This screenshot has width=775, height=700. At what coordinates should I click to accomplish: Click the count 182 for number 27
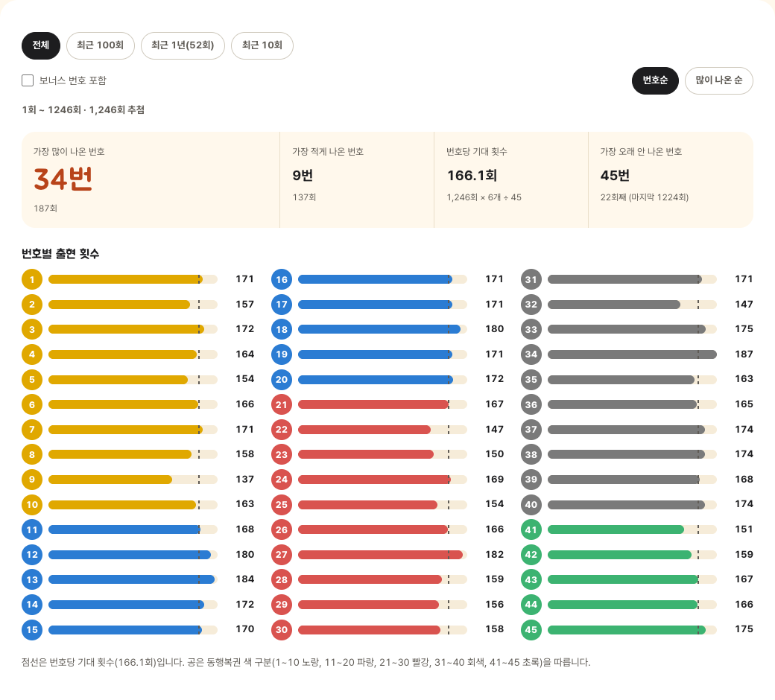coord(494,555)
